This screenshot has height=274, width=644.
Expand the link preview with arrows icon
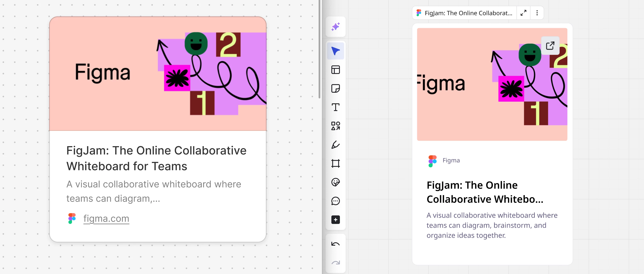coord(523,13)
